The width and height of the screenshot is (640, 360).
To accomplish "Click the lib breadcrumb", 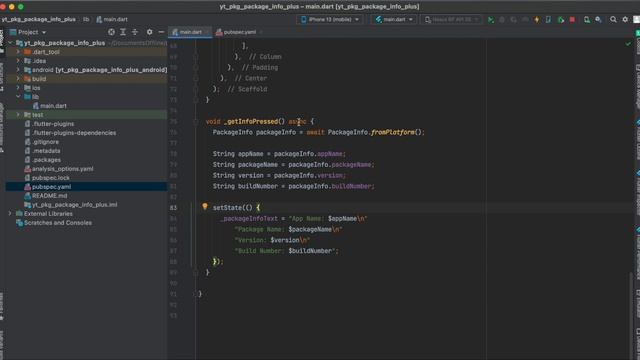I will tap(86, 19).
